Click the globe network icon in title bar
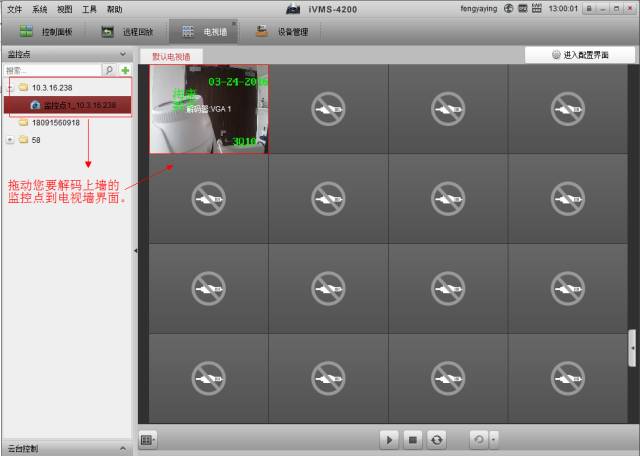 [510, 8]
